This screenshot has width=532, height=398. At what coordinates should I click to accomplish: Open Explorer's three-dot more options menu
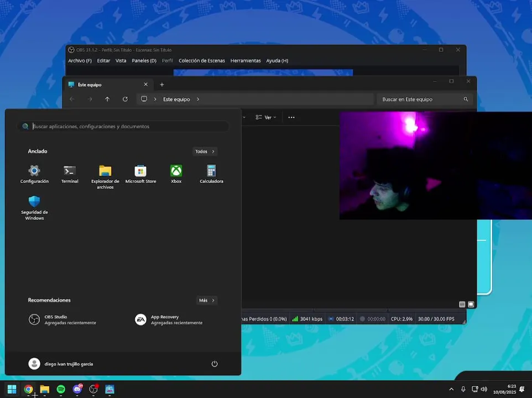pos(291,117)
